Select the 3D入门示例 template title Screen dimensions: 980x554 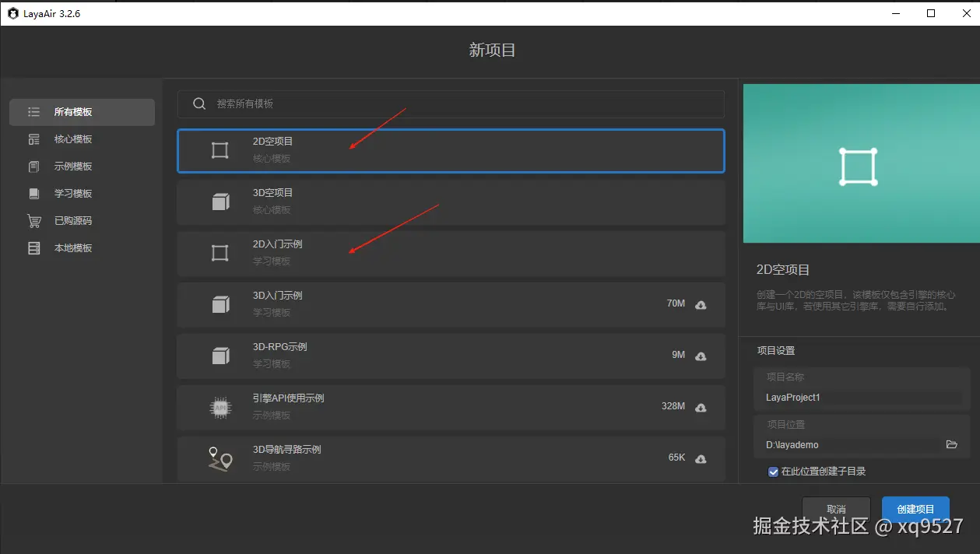tap(277, 296)
